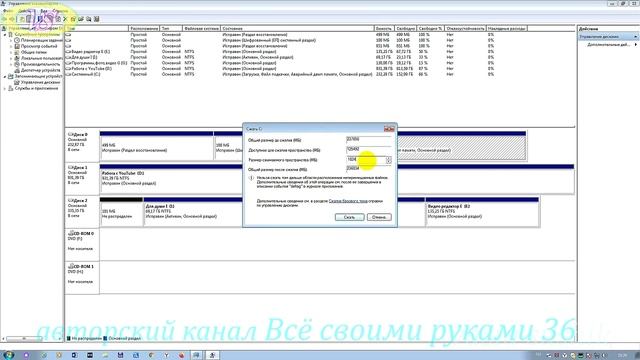Click the drive icon of Системный (C:) row

pos(68,74)
